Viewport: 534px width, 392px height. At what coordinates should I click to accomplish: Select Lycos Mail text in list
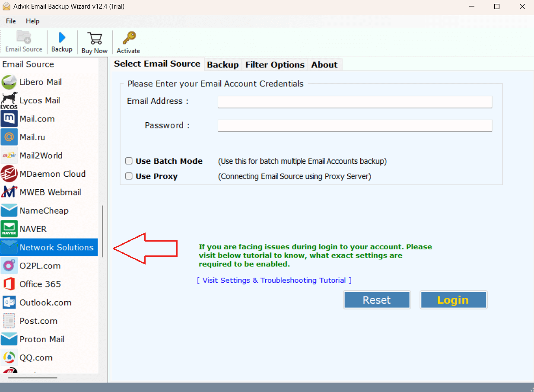40,100
